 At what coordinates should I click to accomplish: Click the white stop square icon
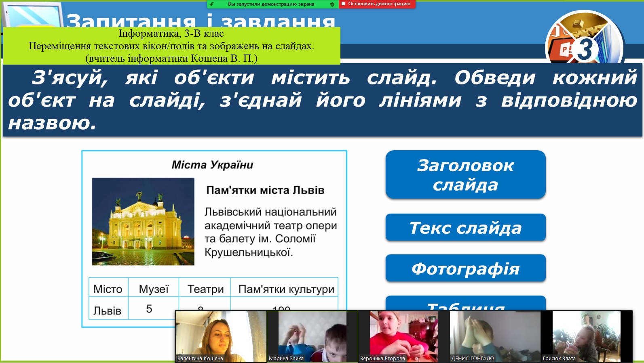(343, 4)
